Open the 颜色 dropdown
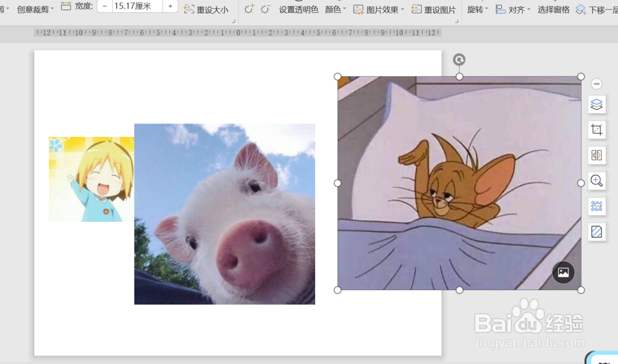This screenshot has width=618, height=364. (x=335, y=9)
